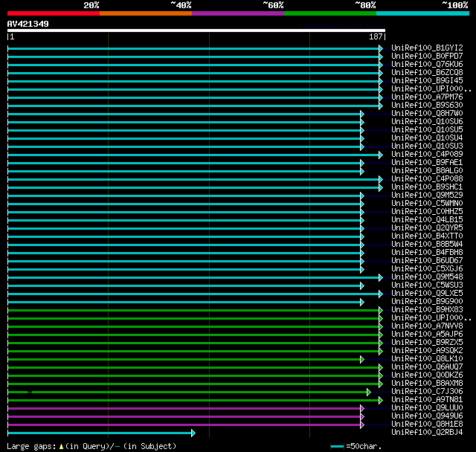
Task: Select the UniRef100_Q8H7W0 label
Action: (427, 114)
